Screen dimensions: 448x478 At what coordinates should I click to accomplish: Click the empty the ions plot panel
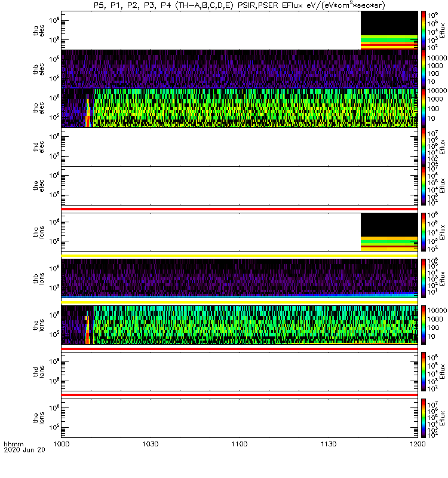[x=240, y=418]
